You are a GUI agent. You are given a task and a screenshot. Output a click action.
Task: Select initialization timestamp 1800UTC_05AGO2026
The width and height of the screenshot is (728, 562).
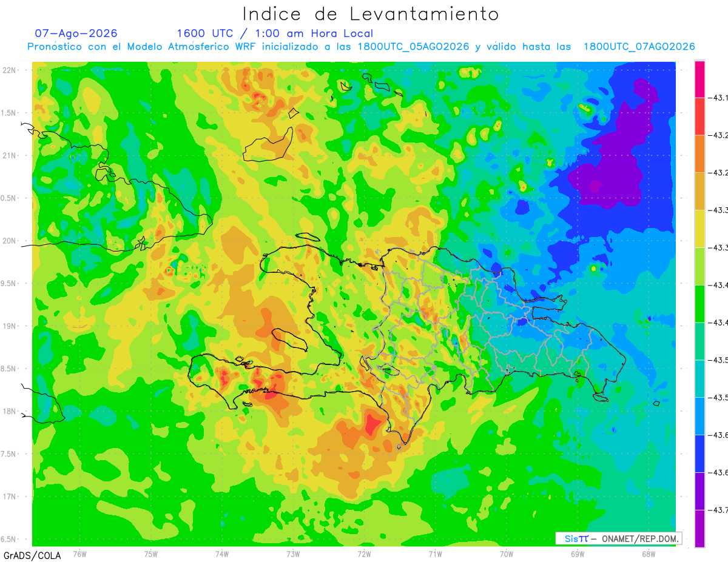tap(413, 47)
